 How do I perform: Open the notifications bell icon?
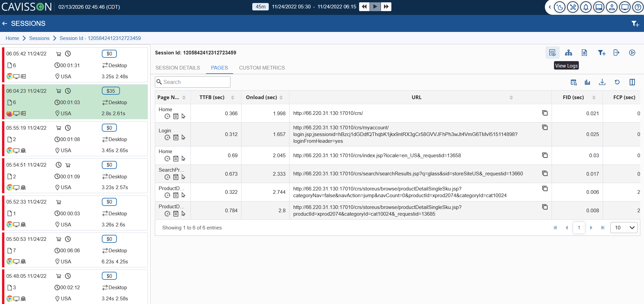tap(586, 7)
